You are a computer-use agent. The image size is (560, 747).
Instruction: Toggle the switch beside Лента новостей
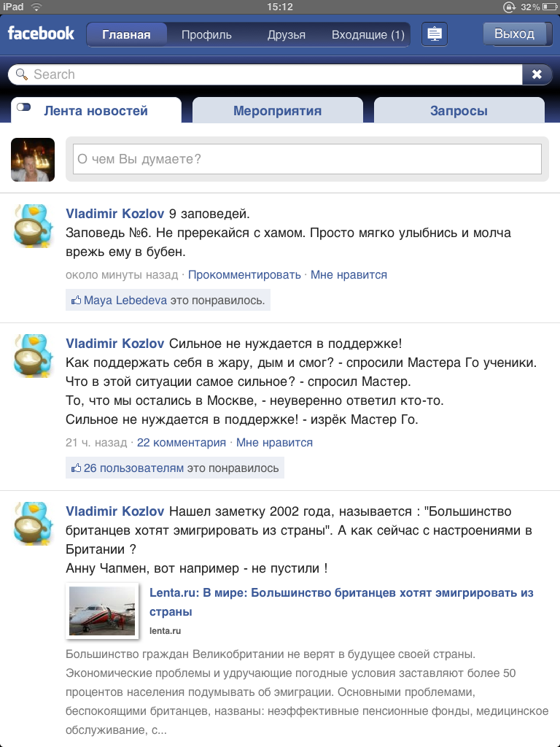coord(24,107)
